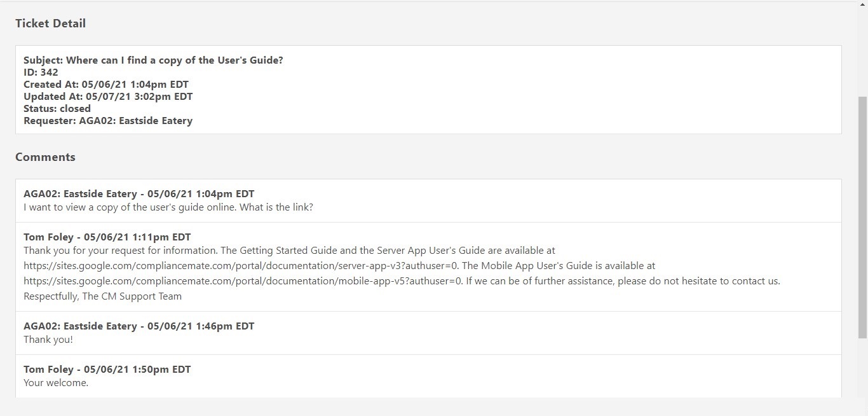Click the user's guide question text
Viewport: 868px width, 416px height.
point(168,207)
